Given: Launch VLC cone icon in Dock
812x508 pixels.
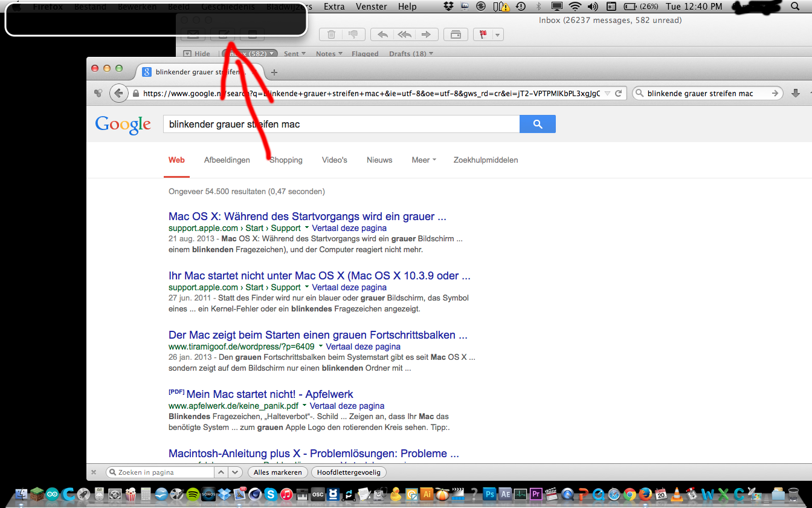Looking at the screenshot, I should point(677,494).
